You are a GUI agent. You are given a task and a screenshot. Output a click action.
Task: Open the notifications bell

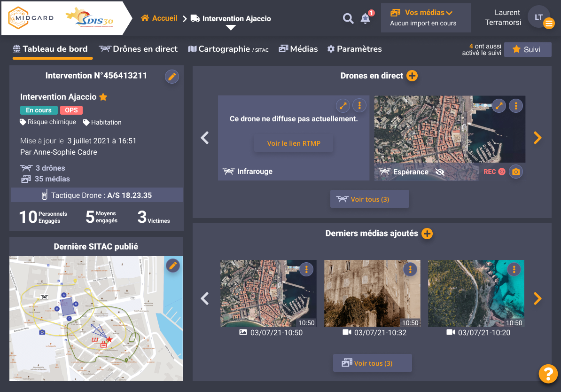pos(365,18)
